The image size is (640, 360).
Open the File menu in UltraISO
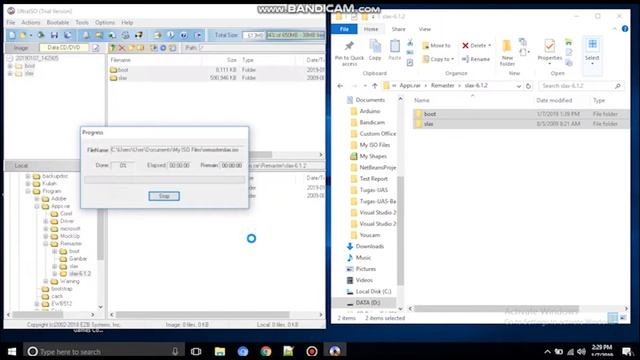click(11, 22)
